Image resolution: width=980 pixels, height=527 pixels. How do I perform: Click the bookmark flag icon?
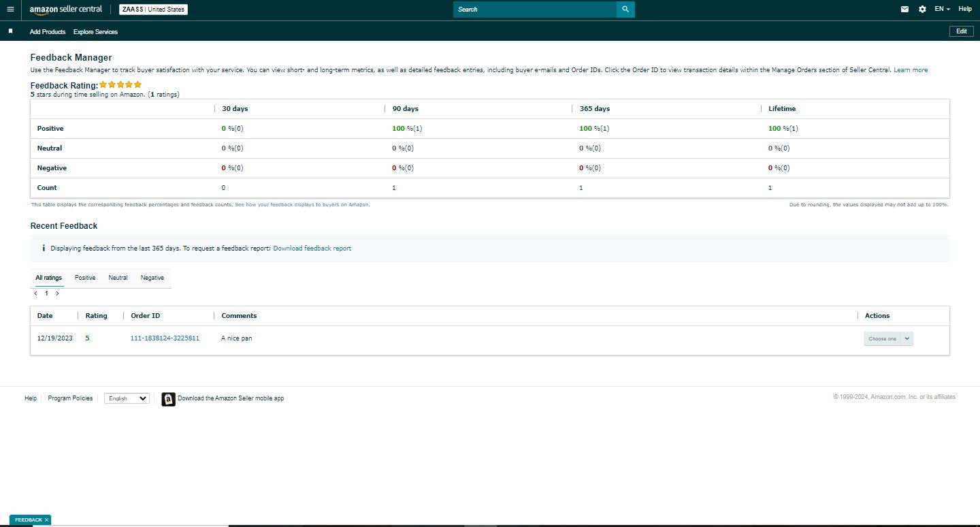(10, 31)
